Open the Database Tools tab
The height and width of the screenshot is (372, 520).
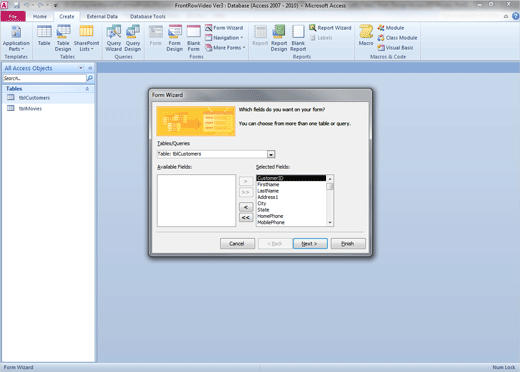coord(148,16)
